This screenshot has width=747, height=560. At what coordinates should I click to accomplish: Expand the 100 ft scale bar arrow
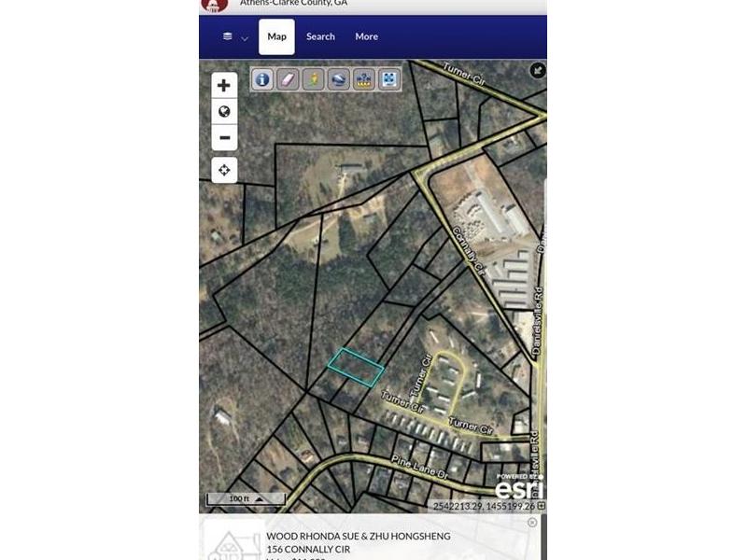(260, 499)
